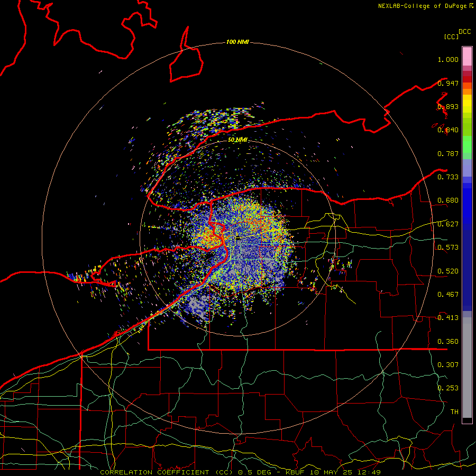Select the 0.520 legend value
476x476 pixels.
[x=448, y=271]
